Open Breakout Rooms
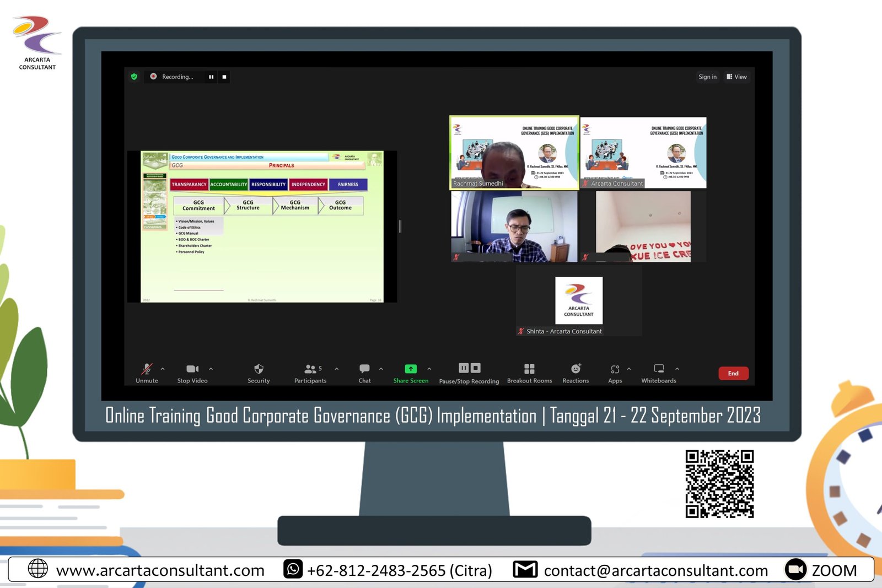Screen dimensions: 882x588 click(529, 369)
